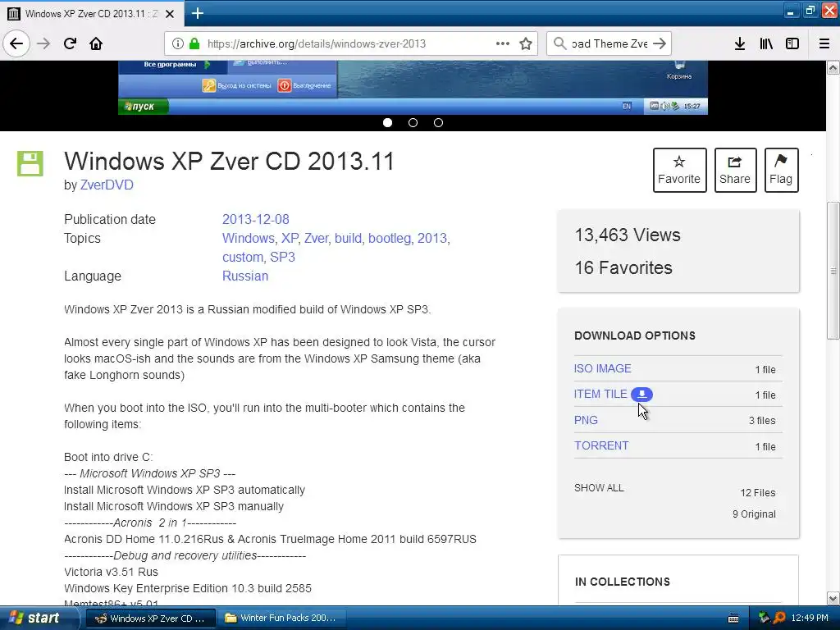Click the 9 Original count text
Viewport: 840px width, 630px height.
pos(755,514)
